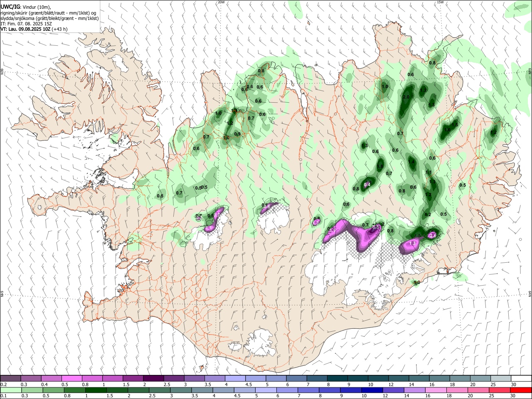Screen dimensions: 532x399
Task: Select the IT: Fim. 07. 08. 2025 15Z line
Action: point(25,24)
